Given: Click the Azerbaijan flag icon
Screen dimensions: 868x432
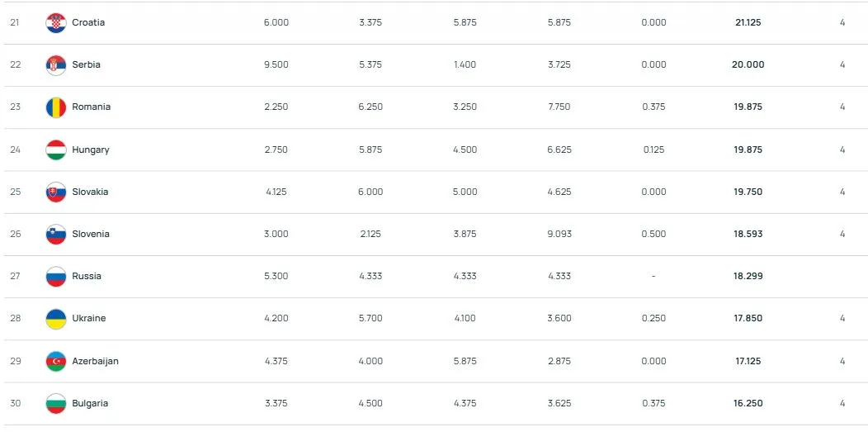Looking at the screenshot, I should pyautogui.click(x=55, y=362).
